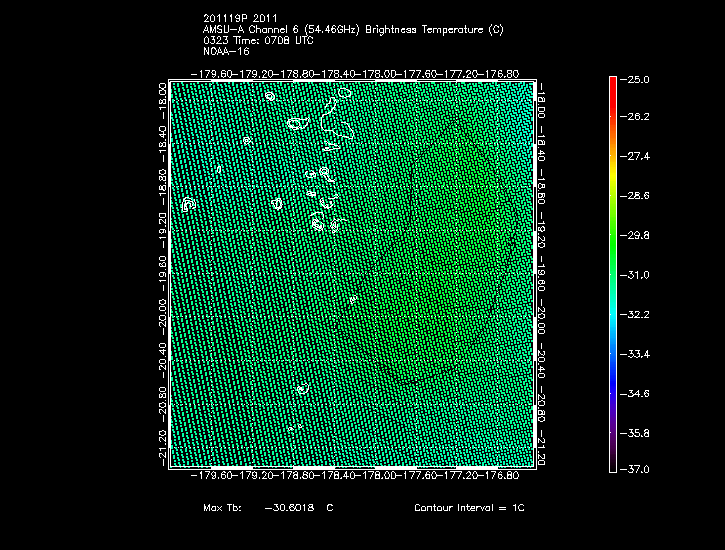Click the purple bottom end of the color bar
The width and height of the screenshot is (725, 550).
(x=612, y=462)
